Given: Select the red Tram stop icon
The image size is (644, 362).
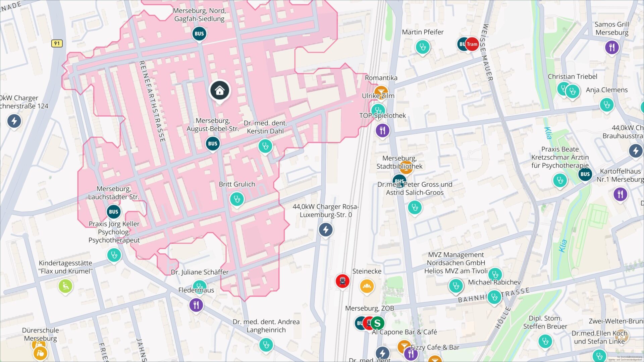Looking at the screenshot, I should pyautogui.click(x=472, y=44).
